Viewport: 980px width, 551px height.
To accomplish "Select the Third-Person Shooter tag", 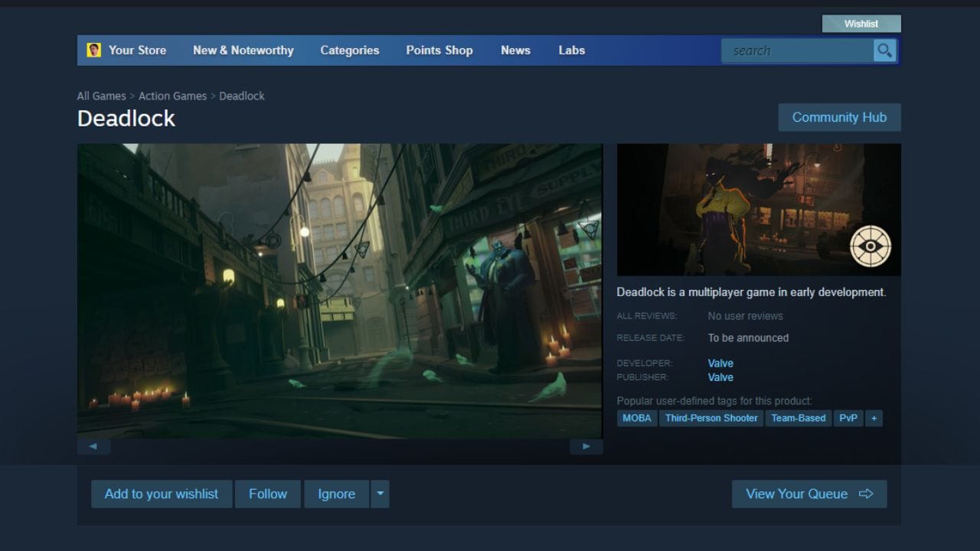I will point(711,418).
